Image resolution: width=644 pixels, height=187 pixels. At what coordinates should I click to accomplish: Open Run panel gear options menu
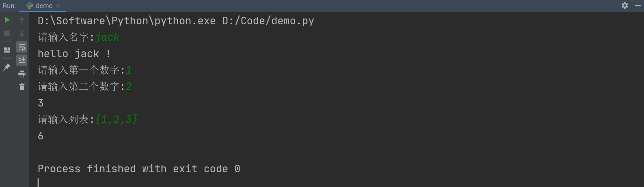coord(625,5)
